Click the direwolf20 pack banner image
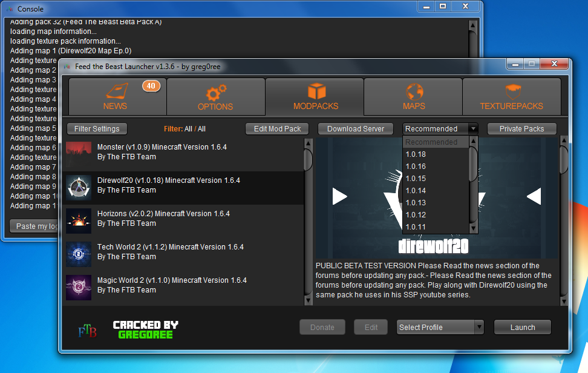The width and height of the screenshot is (588, 373). [x=437, y=198]
